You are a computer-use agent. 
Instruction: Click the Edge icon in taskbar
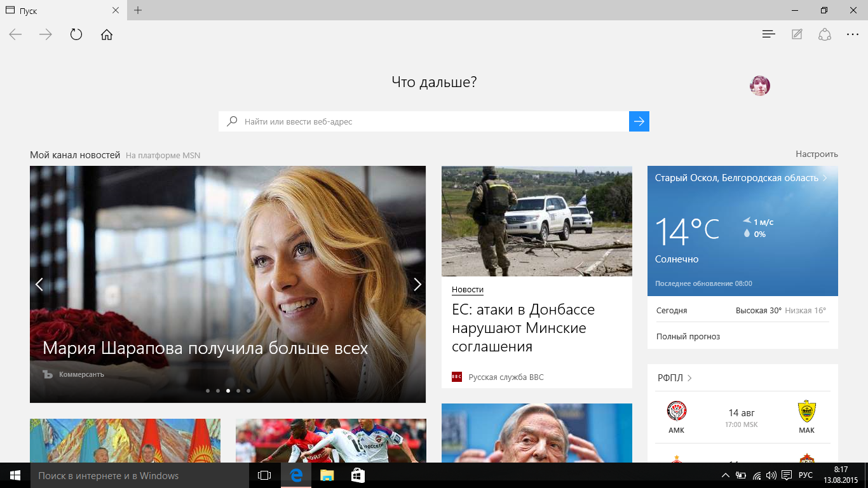(295, 475)
